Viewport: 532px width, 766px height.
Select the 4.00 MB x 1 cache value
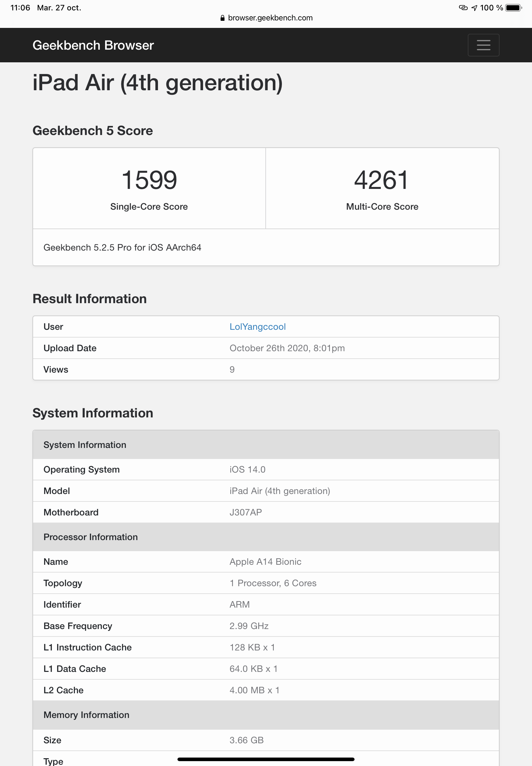[254, 690]
